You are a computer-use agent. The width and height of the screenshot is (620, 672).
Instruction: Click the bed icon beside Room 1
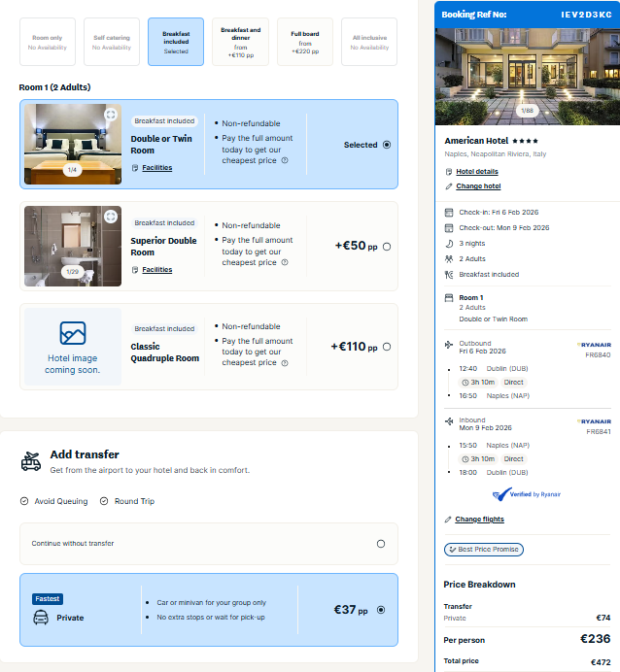[449, 297]
